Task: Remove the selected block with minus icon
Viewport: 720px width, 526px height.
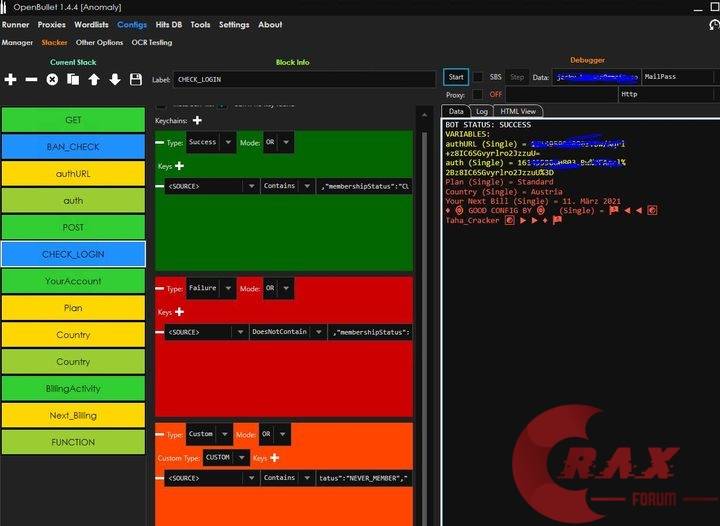Action: 31,79
